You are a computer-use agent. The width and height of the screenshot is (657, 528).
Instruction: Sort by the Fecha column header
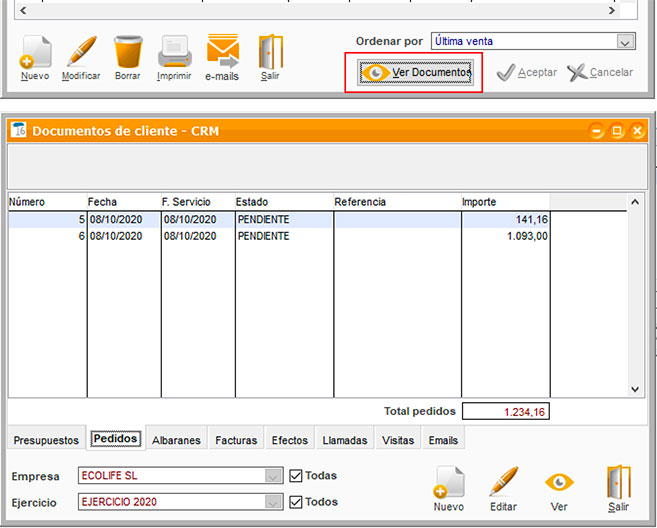pos(124,202)
